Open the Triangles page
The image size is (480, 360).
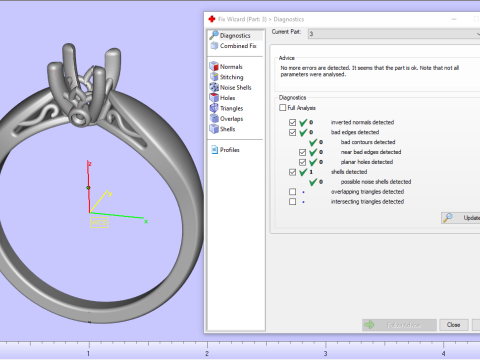[231, 108]
